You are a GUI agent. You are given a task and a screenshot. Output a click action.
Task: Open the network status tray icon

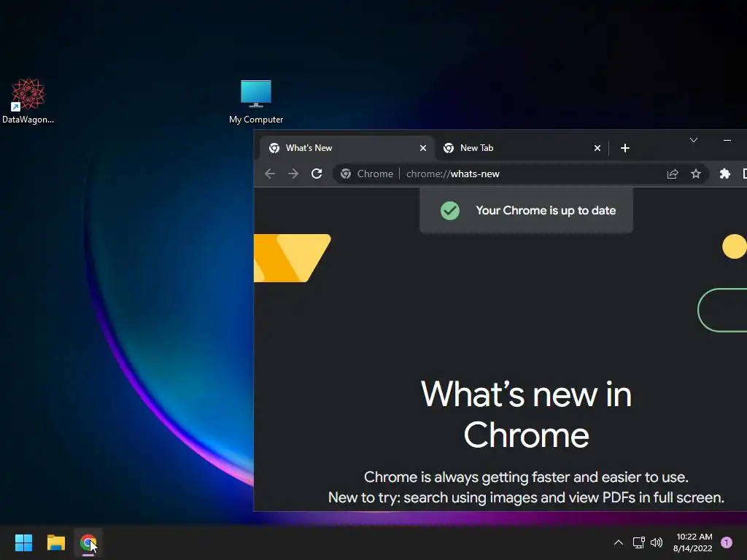coord(638,542)
